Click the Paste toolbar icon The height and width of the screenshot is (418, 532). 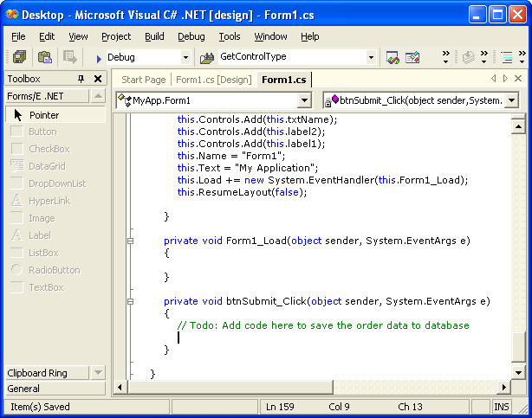[44, 57]
